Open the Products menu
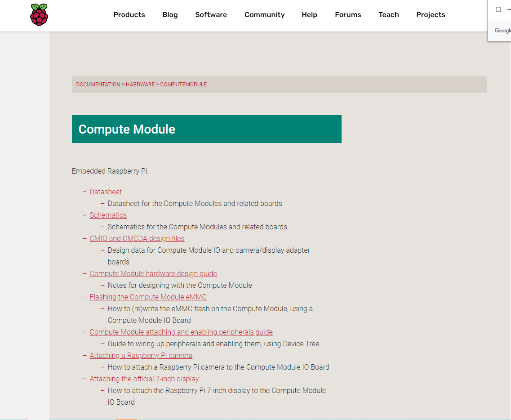The width and height of the screenshot is (511, 420). (129, 15)
